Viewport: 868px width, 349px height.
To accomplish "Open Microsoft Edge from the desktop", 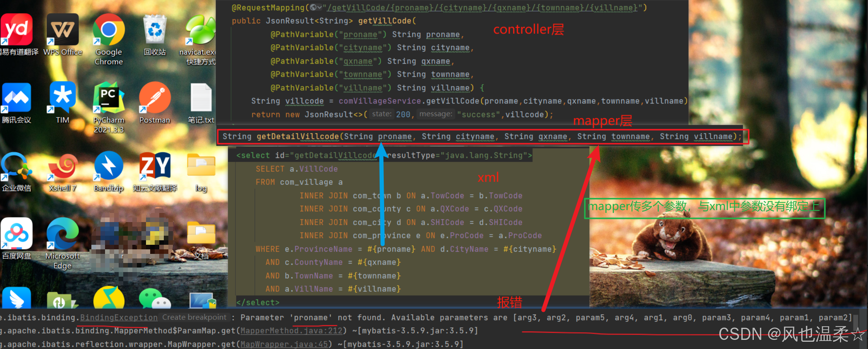I will (x=63, y=233).
